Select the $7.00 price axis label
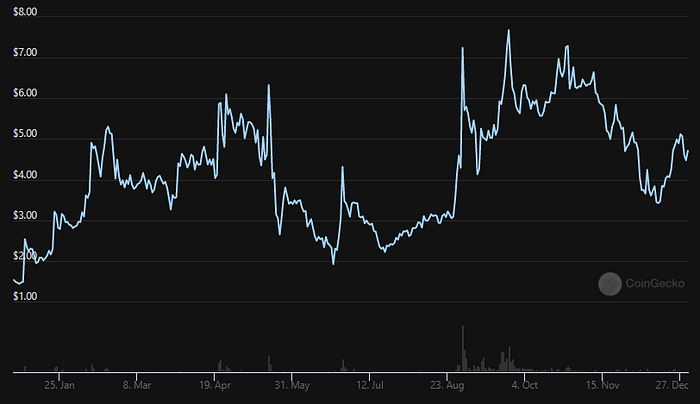The height and width of the screenshot is (404, 700). (26, 53)
